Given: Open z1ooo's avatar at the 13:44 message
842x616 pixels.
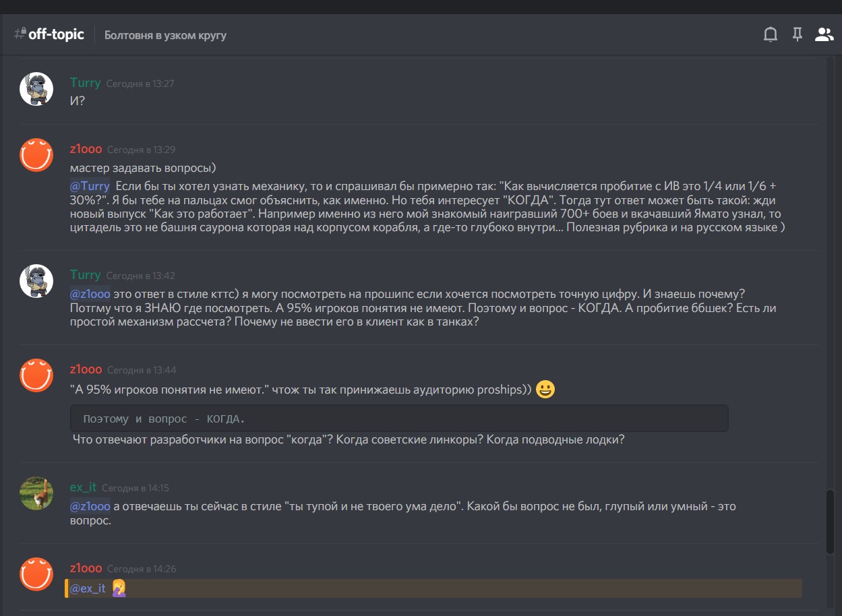Looking at the screenshot, I should pos(36,375).
